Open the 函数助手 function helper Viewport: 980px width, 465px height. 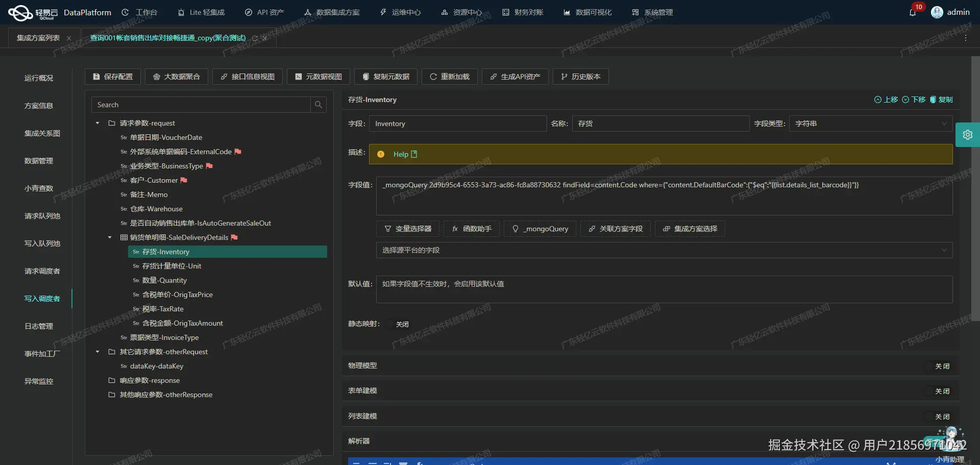click(471, 229)
